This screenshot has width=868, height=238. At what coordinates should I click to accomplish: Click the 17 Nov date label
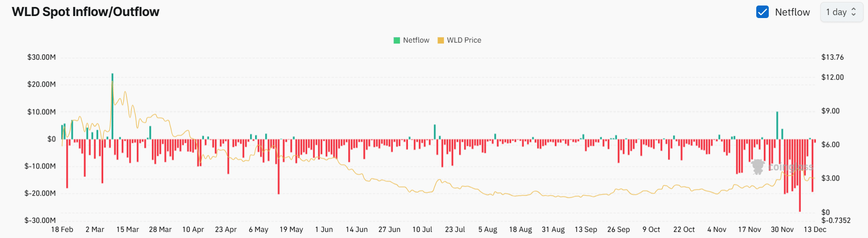750,229
